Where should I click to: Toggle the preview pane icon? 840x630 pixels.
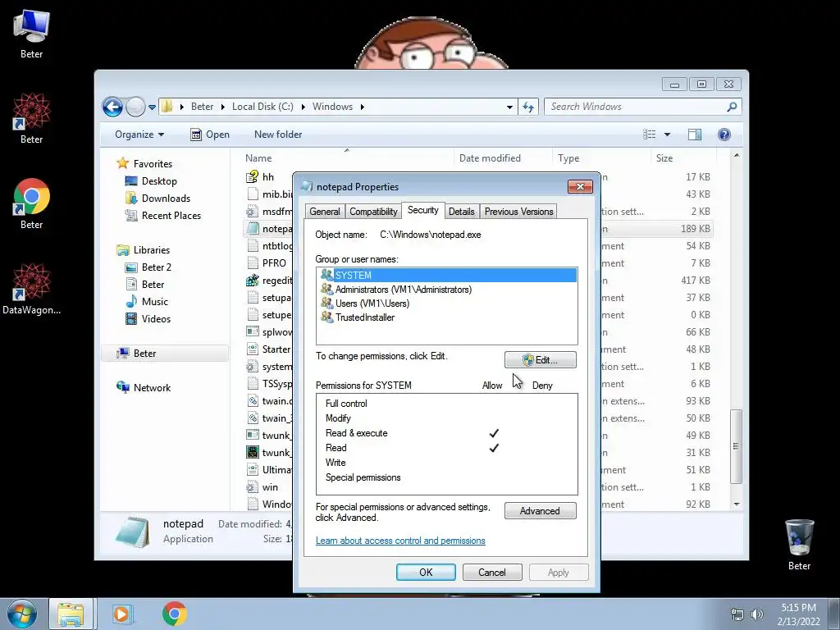click(x=695, y=135)
